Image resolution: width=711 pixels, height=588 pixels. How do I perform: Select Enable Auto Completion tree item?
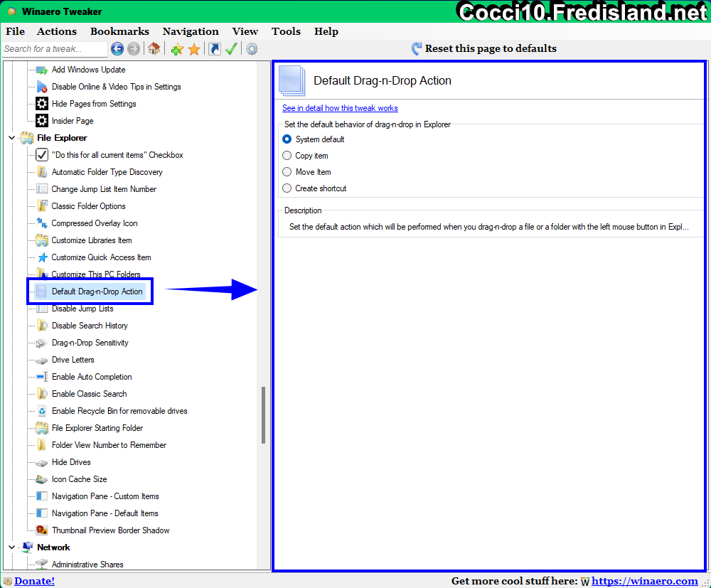[x=92, y=377]
